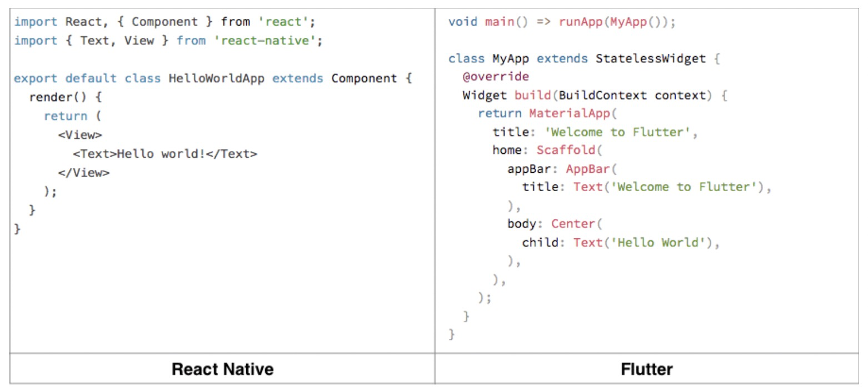Click the opening <View> tag
The width and height of the screenshot is (868, 390).
80,135
